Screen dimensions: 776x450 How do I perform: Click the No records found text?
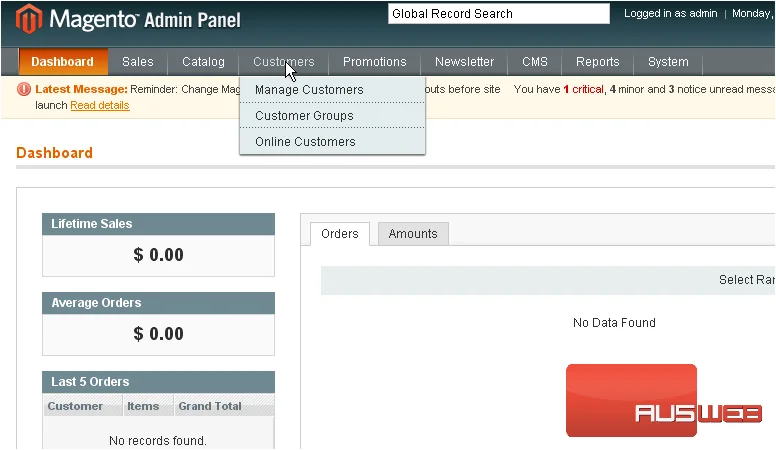158,441
